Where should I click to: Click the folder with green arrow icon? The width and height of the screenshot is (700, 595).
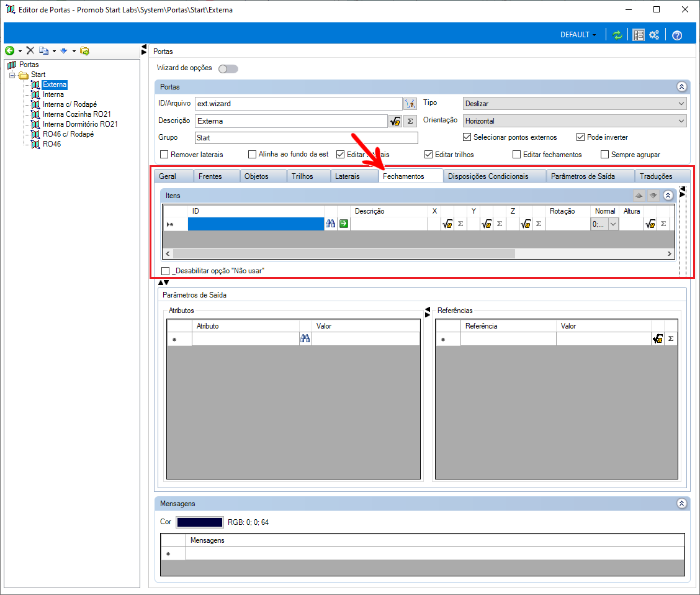(84, 51)
